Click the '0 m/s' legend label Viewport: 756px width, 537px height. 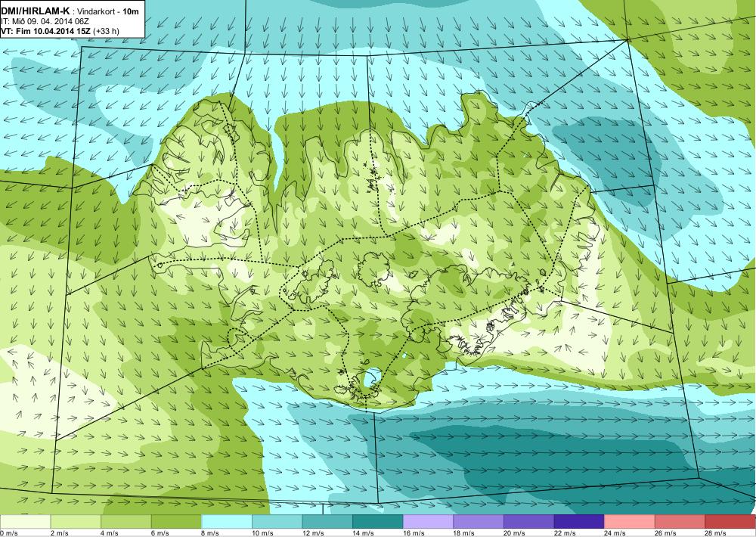coord(8,533)
